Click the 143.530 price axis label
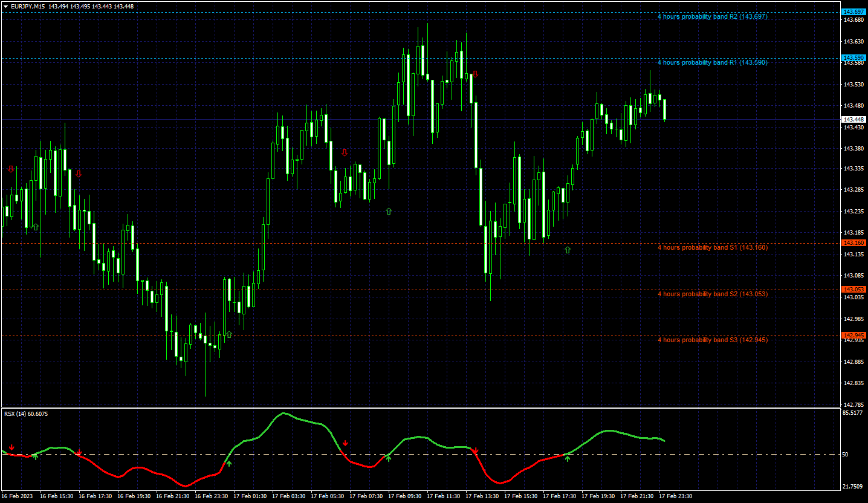The width and height of the screenshot is (868, 503). (853, 84)
